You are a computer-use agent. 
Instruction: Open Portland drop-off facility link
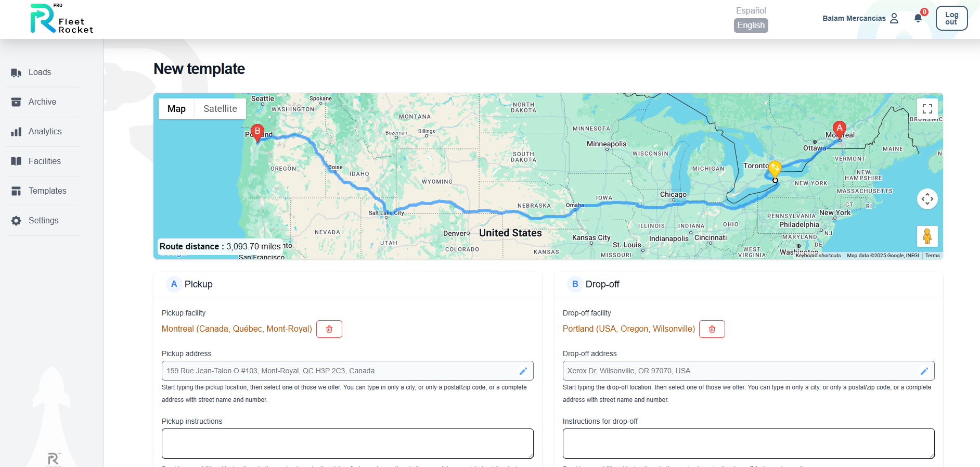629,329
